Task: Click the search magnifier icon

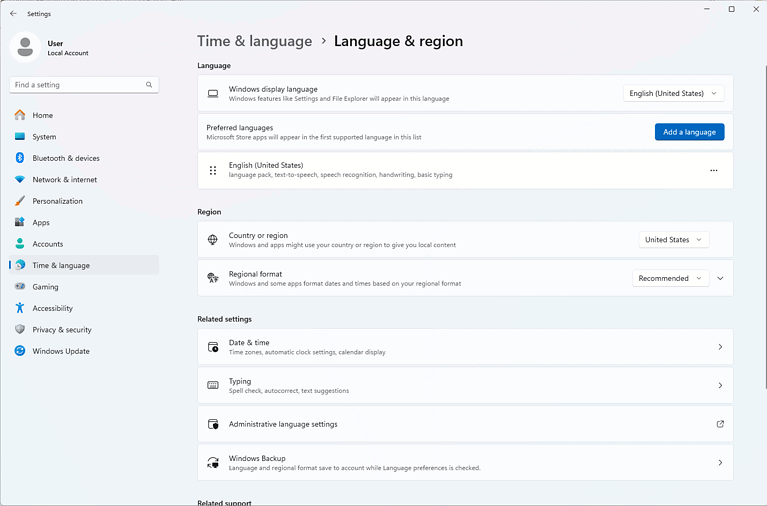Action: 149,85
